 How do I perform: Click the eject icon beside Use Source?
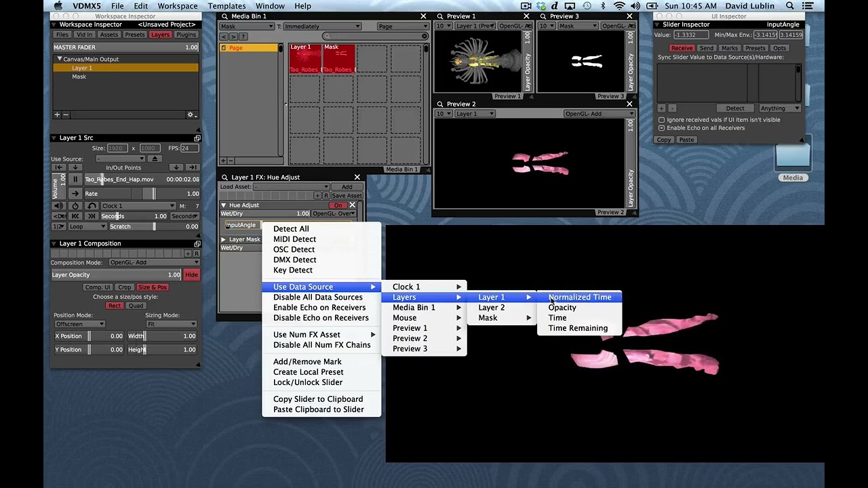click(x=155, y=159)
